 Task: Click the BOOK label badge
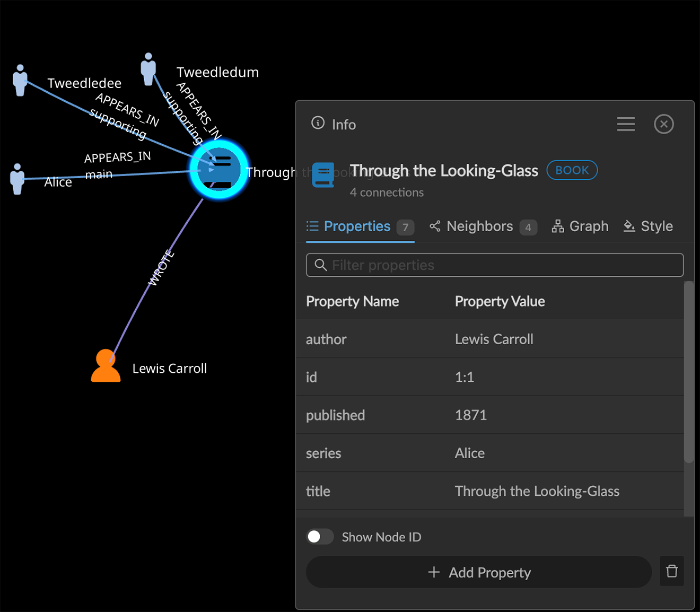pos(572,170)
